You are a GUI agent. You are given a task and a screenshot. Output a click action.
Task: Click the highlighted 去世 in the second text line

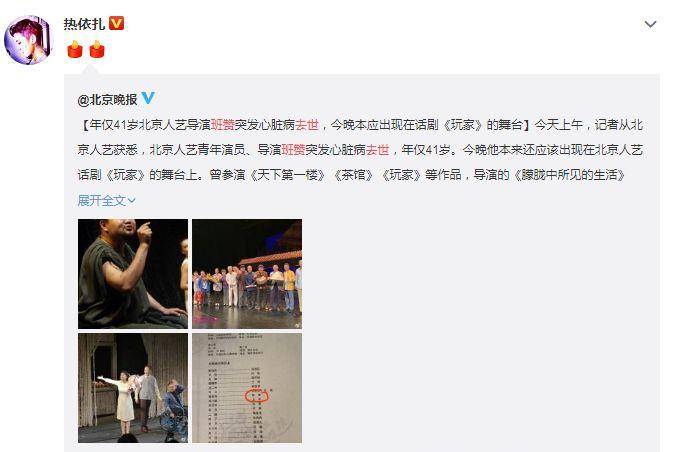pos(378,149)
